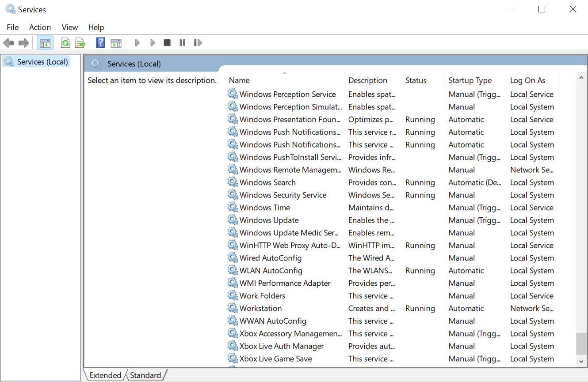Click the Refresh icon
Image resolution: width=588 pixels, height=382 pixels.
pos(65,42)
